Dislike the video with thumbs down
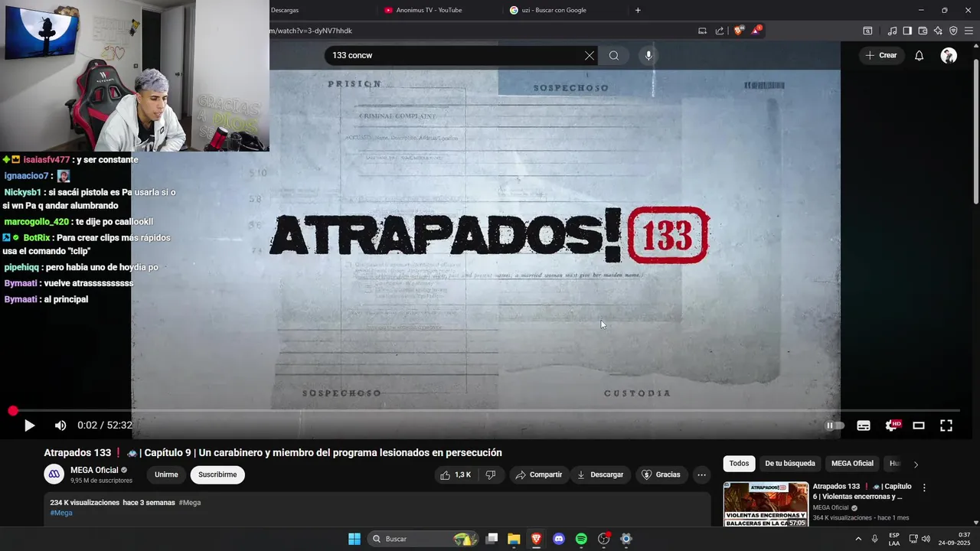980x551 pixels. click(491, 474)
